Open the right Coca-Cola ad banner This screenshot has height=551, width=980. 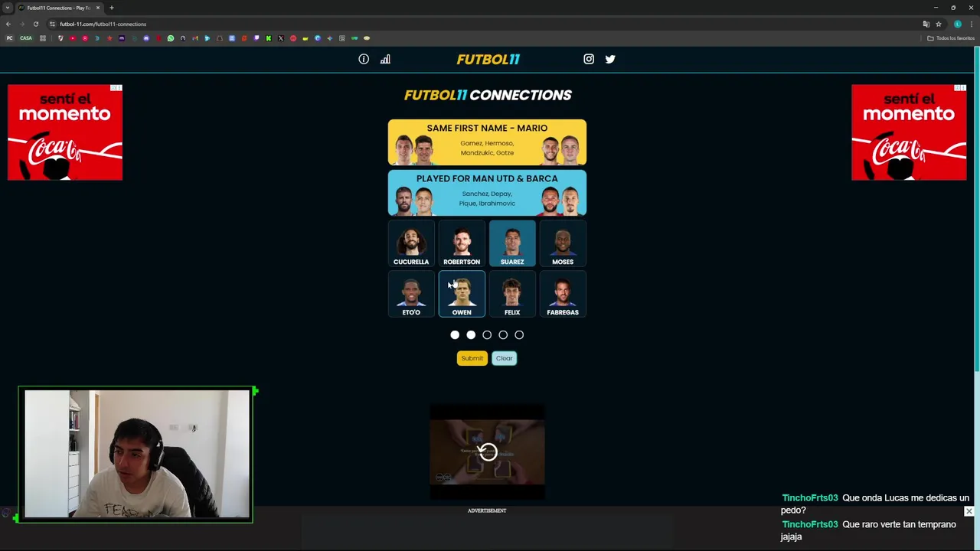pyautogui.click(x=909, y=132)
